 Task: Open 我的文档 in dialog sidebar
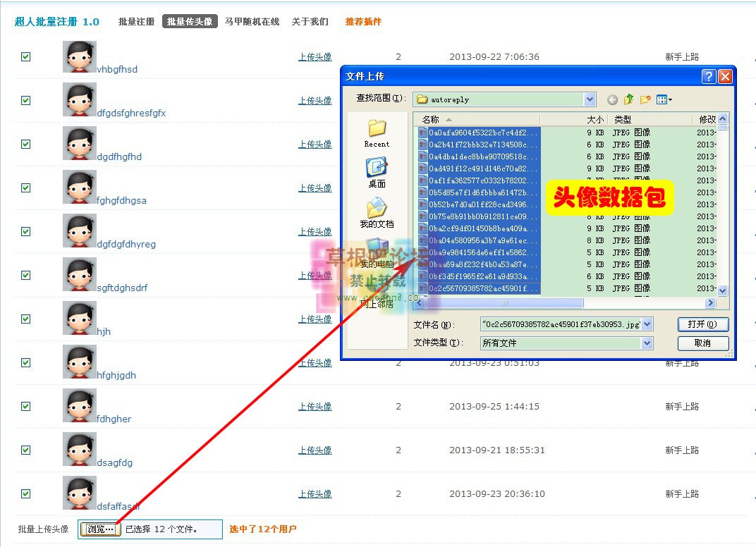tap(377, 212)
